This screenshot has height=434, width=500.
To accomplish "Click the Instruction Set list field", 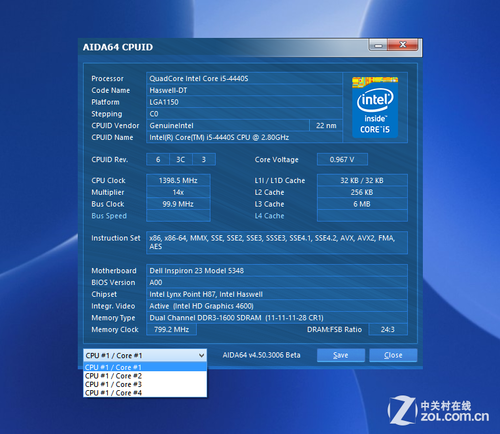I will point(277,243).
